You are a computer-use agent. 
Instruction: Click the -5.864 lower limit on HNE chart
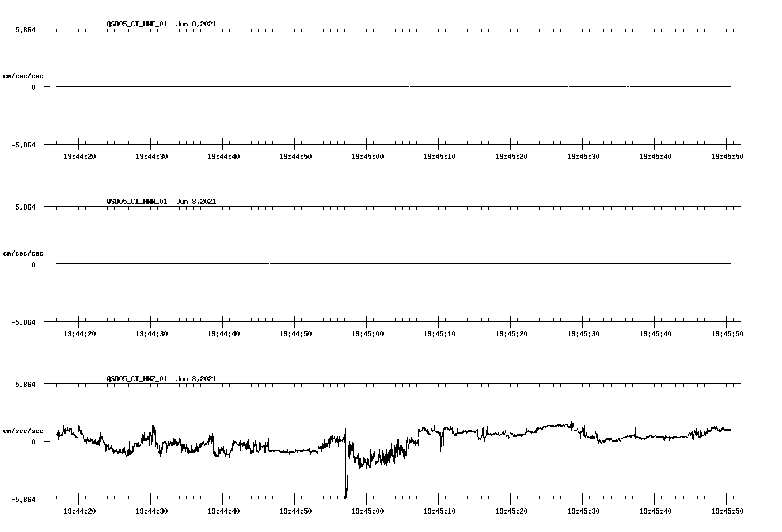tap(23, 145)
